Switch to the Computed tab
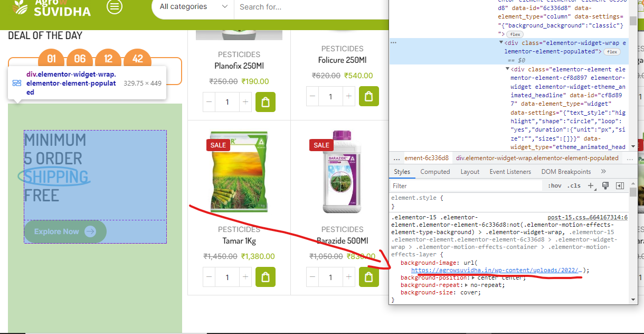Viewport: 644px width, 334px height. pos(435,172)
